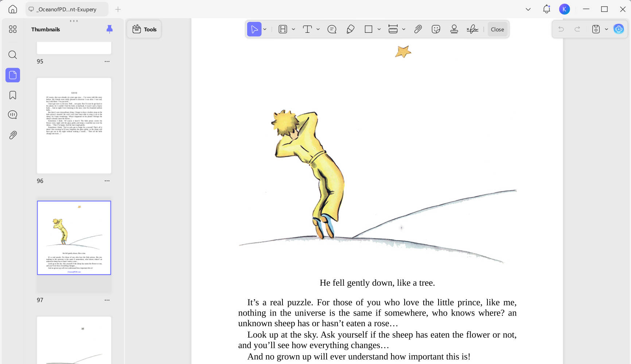Switch to the _OceanofPD...nt-Exupery tab

67,9
